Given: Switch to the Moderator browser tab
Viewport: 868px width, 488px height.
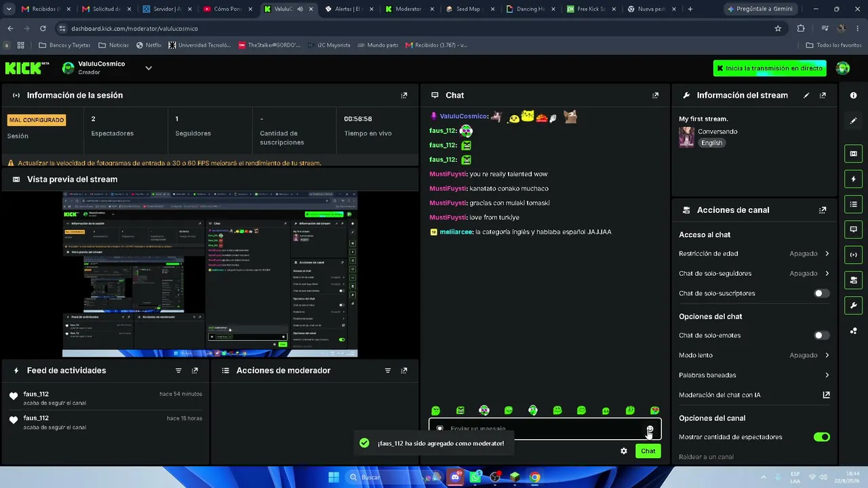Looking at the screenshot, I should [408, 9].
